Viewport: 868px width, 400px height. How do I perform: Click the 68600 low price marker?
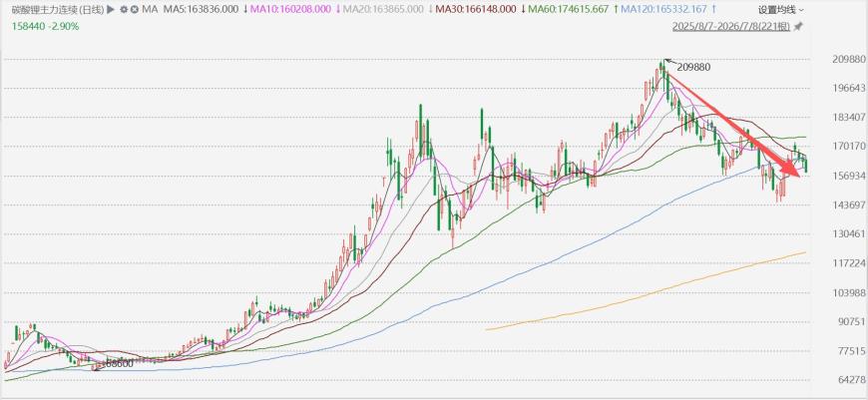coord(118,363)
